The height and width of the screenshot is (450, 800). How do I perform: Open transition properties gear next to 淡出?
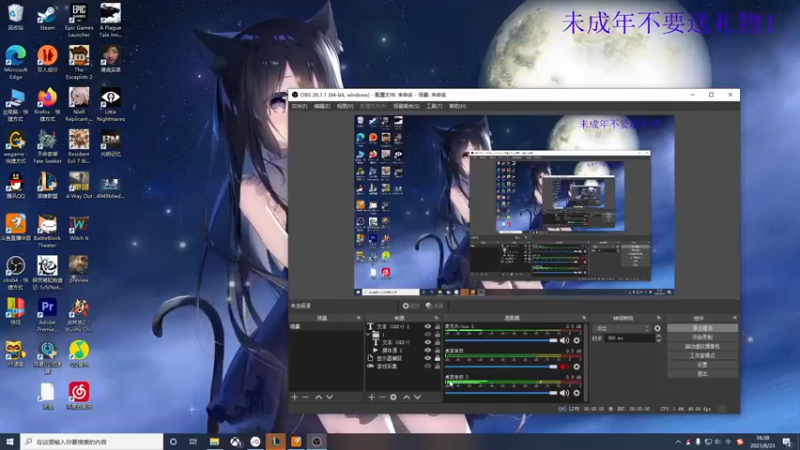[657, 329]
